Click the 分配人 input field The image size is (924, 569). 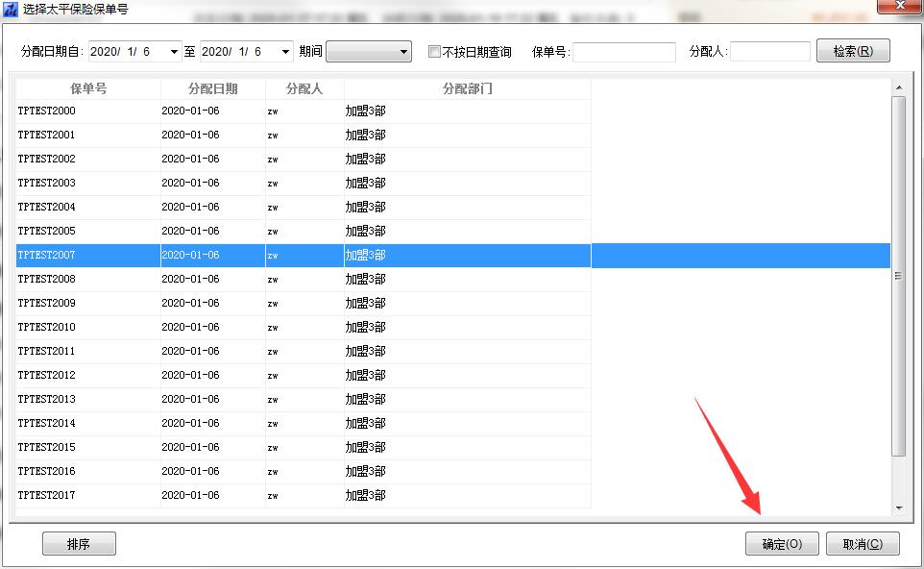tap(769, 52)
